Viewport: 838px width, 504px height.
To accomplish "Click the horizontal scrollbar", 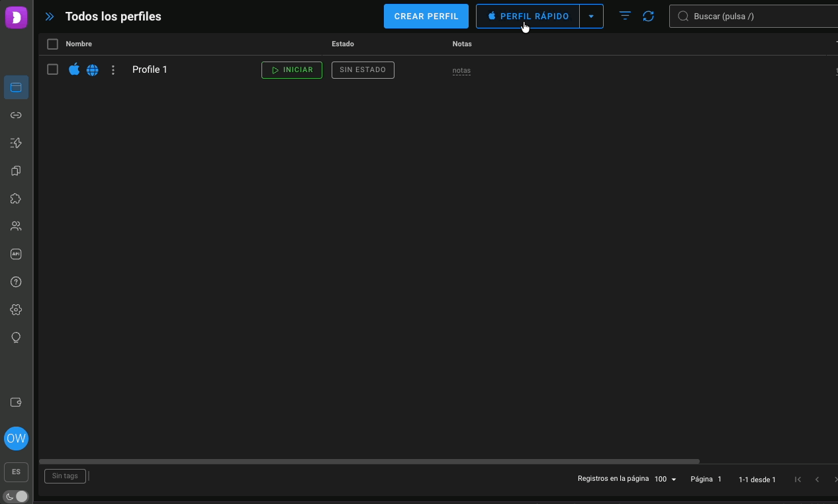I will click(369, 461).
